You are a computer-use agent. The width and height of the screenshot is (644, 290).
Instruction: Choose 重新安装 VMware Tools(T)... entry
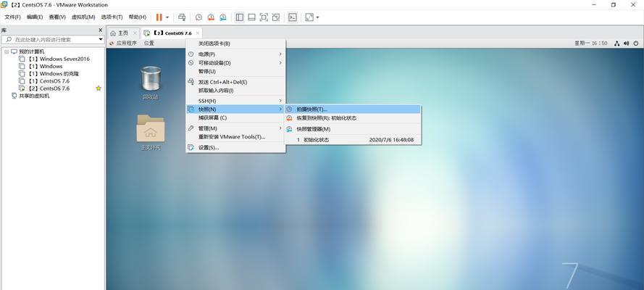tap(235, 137)
